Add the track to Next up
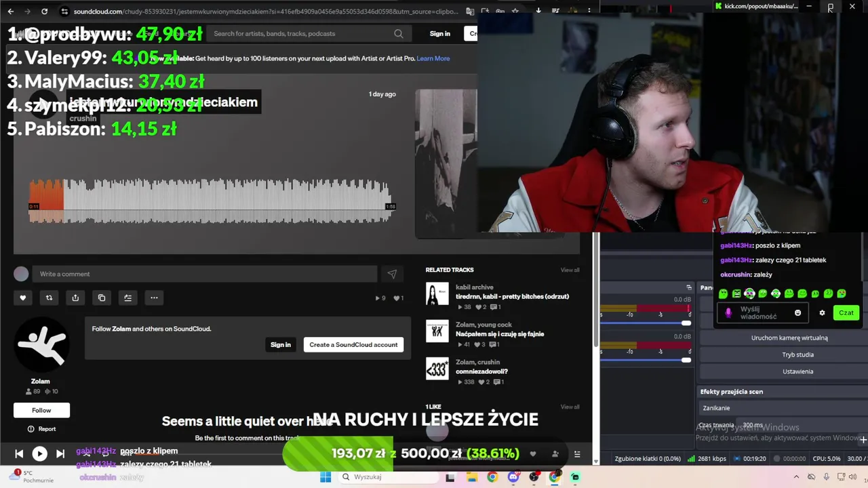 coord(128,298)
